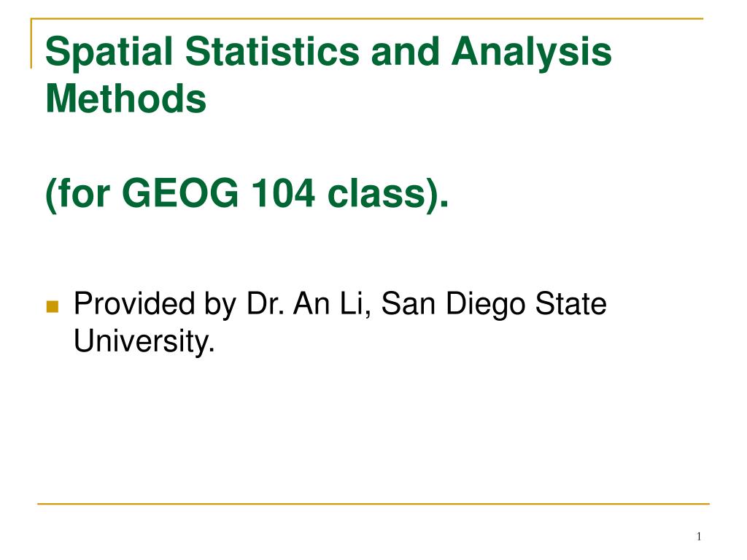Click the word "State" in the bullet
747x560 pixels.
(570, 303)
